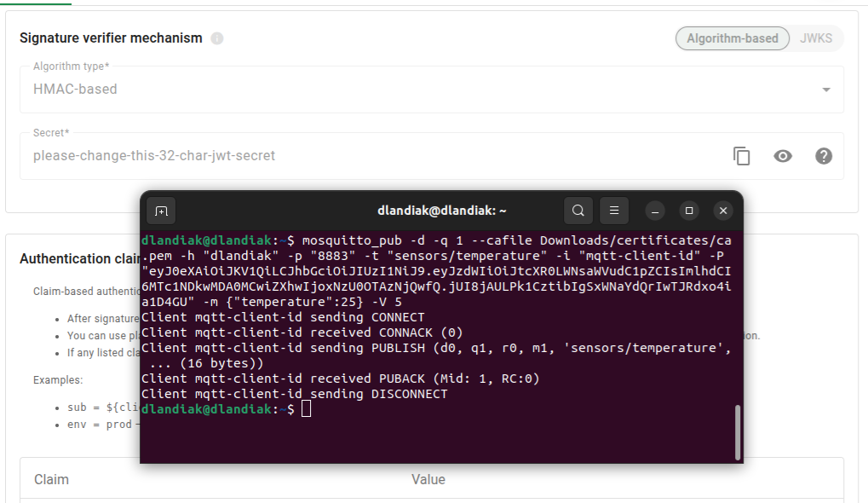Open the terminal hamburger menu
Screen dimensions: 868x503
pyautogui.click(x=614, y=211)
